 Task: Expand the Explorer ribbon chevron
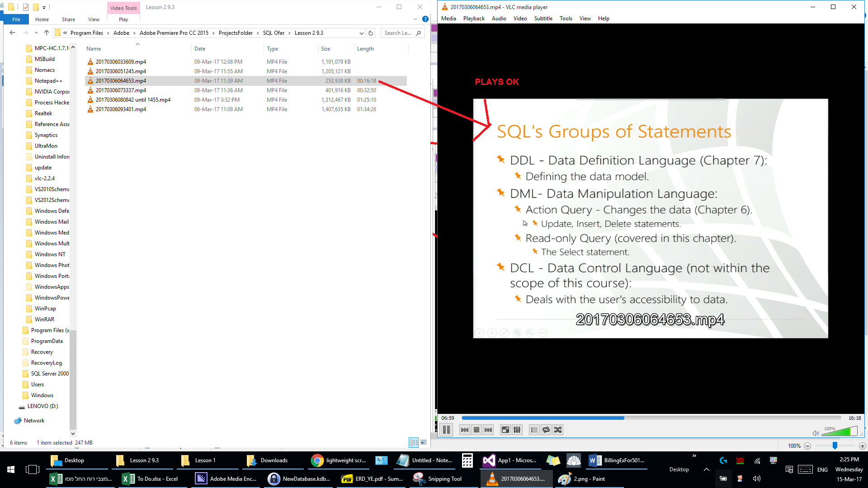(415, 19)
